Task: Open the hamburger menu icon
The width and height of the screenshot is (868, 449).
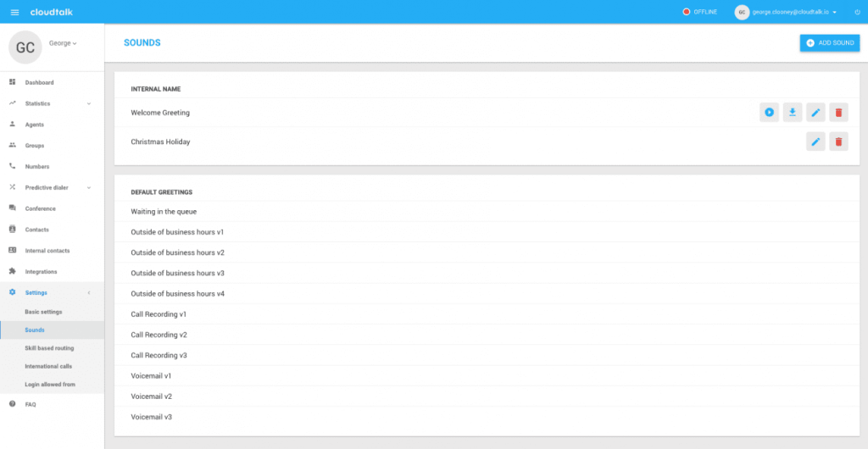Action: coord(15,12)
